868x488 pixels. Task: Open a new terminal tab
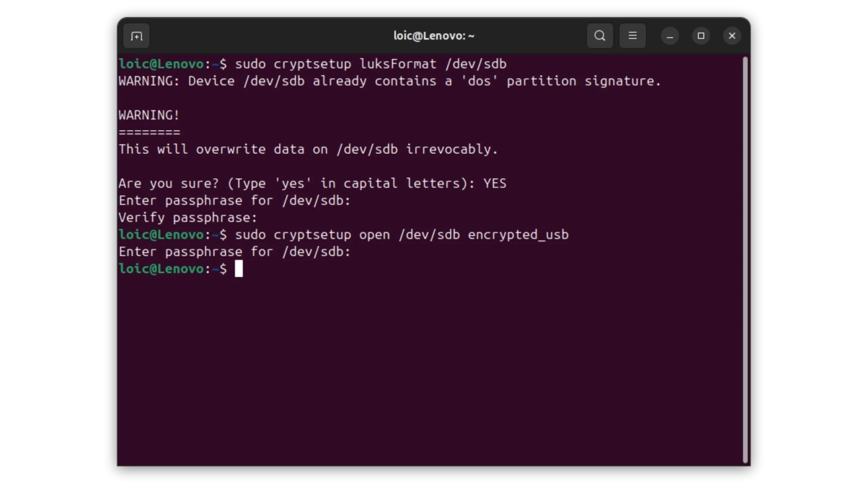click(x=136, y=36)
